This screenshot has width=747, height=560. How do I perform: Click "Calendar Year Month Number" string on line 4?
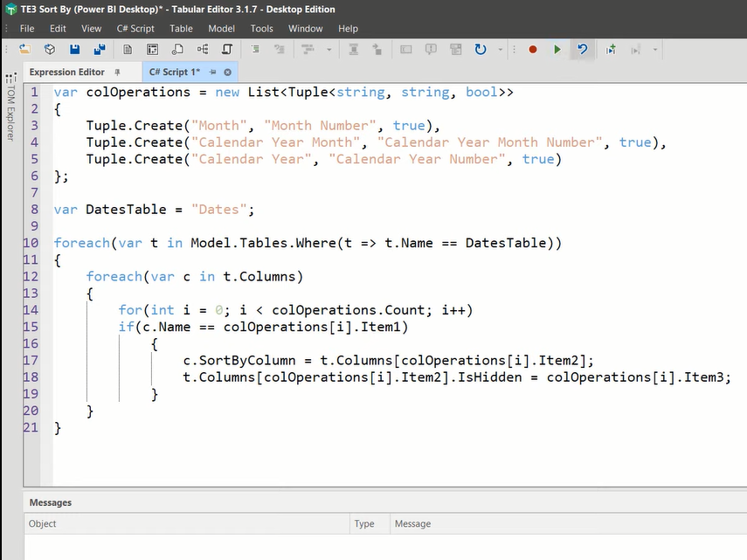[489, 142]
